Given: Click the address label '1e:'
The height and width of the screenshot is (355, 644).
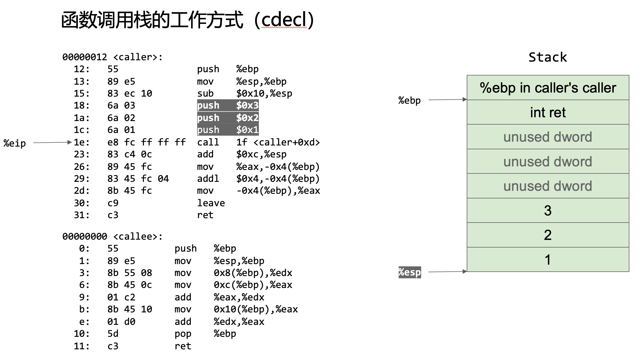Looking at the screenshot, I should coord(82,142).
